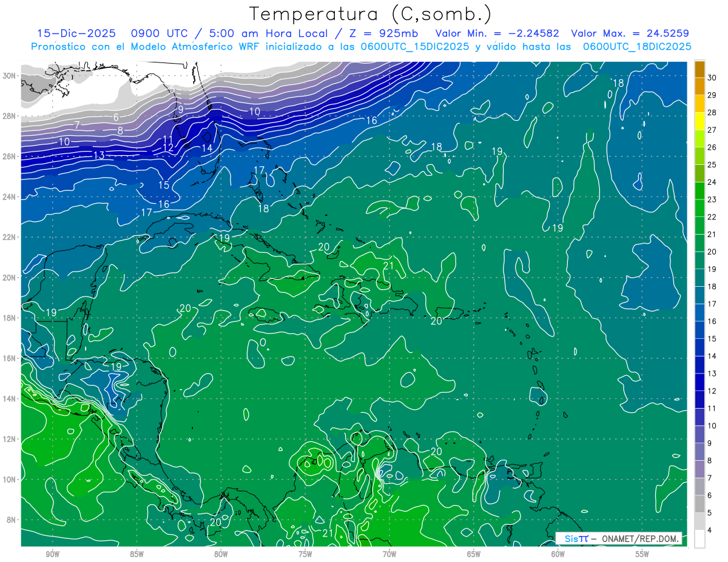Click the colorbar label "25"

(713, 164)
